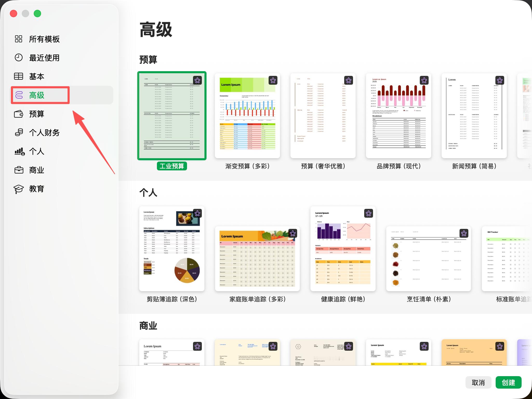Click the 所有模板 grid icon in sidebar
This screenshot has width=532, height=399.
tap(19, 39)
